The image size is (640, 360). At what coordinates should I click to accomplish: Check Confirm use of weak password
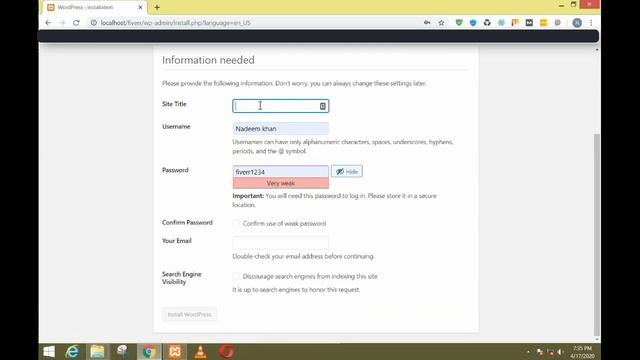coord(236,223)
